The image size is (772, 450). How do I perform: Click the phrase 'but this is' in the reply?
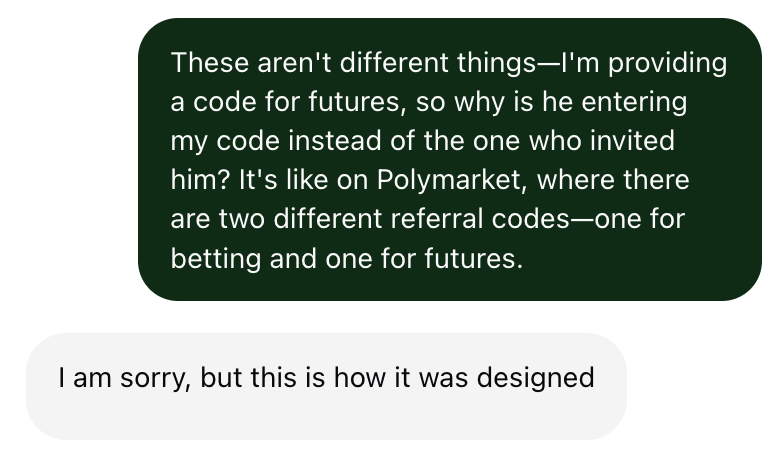[x=262, y=378]
